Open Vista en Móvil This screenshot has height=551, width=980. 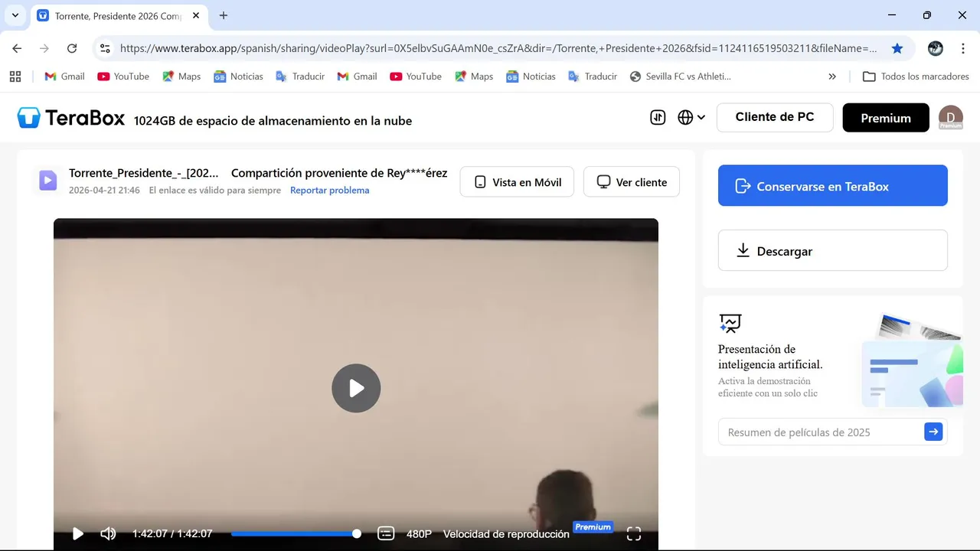coord(517,182)
